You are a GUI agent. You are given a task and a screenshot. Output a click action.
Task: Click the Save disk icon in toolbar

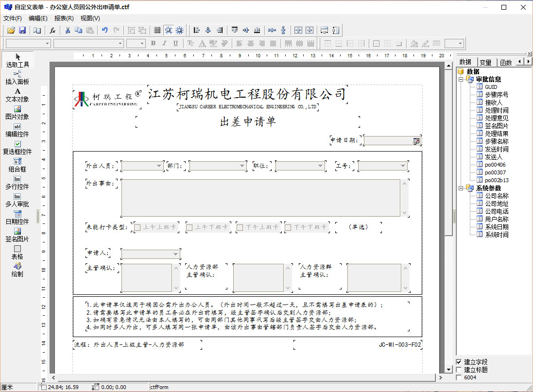(22, 30)
